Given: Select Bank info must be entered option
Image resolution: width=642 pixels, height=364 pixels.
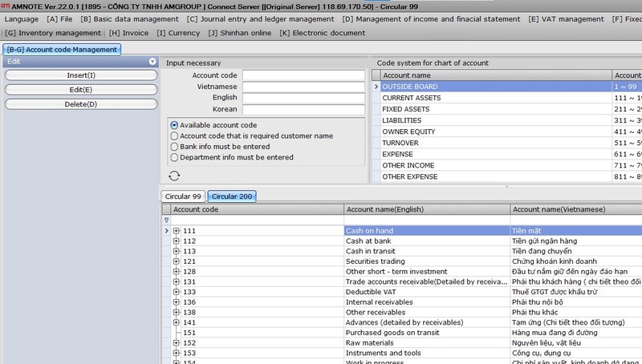Looking at the screenshot, I should point(174,147).
